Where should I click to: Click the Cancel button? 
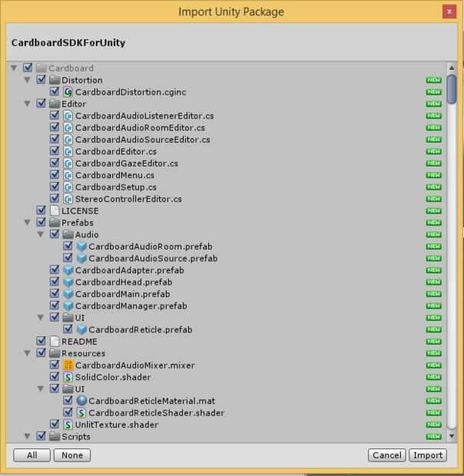pos(387,455)
